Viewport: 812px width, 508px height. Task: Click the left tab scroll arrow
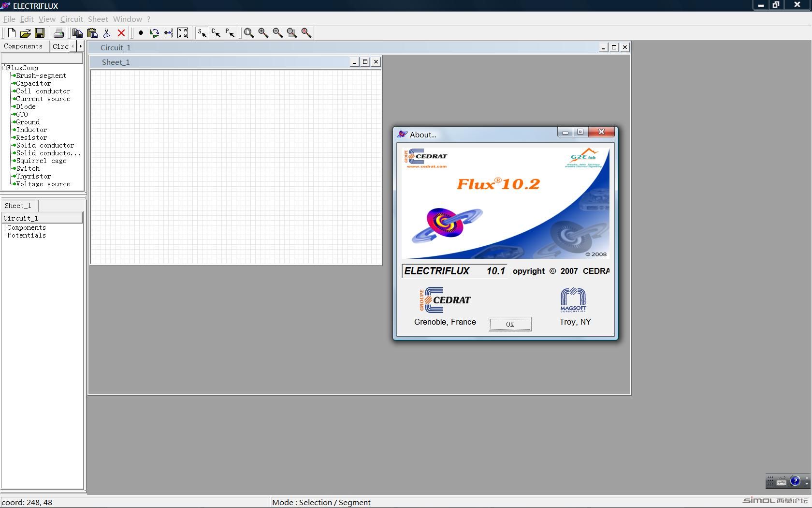(x=73, y=46)
